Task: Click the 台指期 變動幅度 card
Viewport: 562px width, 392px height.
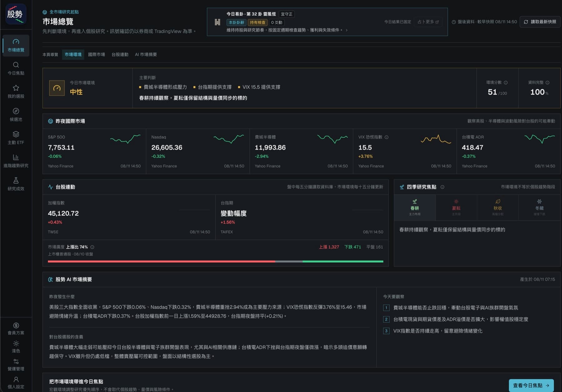Action: (302, 217)
